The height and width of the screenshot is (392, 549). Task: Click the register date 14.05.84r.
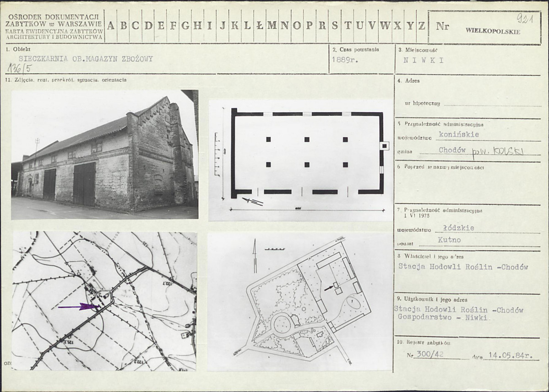tap(511, 355)
